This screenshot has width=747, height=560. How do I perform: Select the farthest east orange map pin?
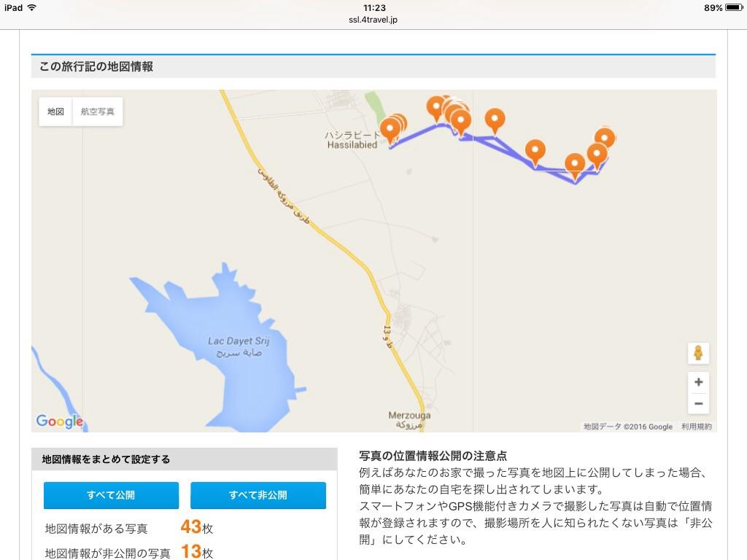(605, 138)
